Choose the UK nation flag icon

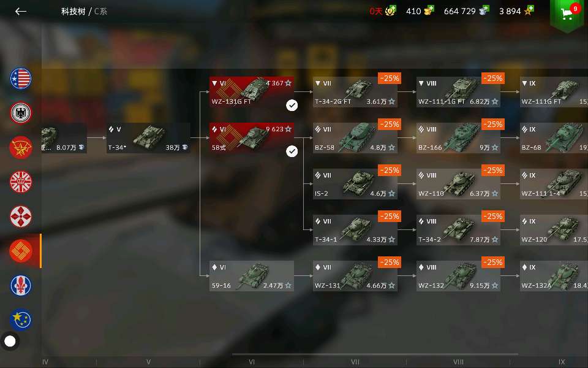point(21,182)
